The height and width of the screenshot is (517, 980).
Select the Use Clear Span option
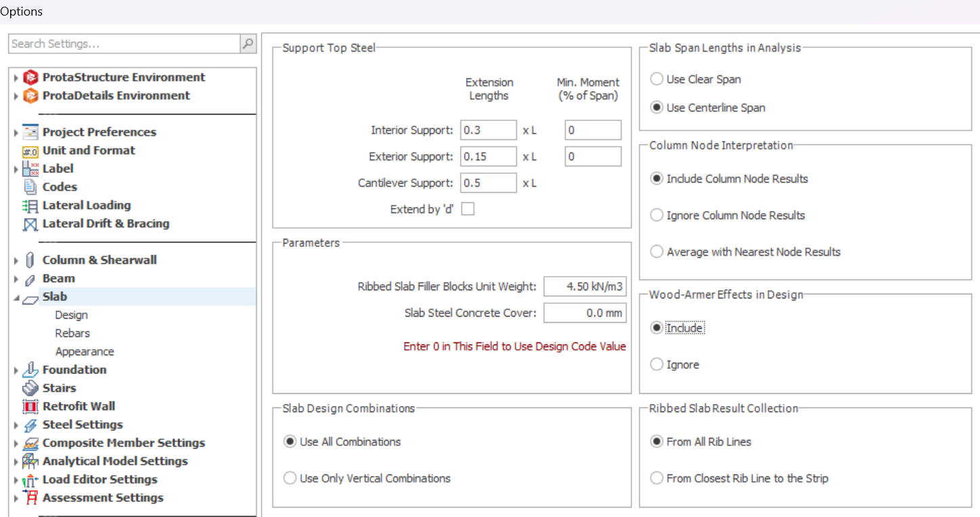tap(656, 79)
